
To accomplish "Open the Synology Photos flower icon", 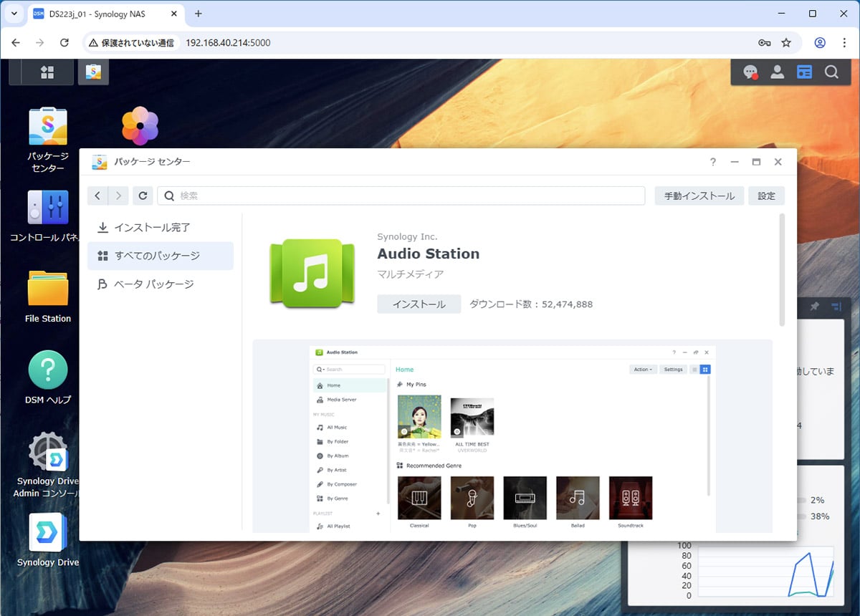I will (x=140, y=126).
